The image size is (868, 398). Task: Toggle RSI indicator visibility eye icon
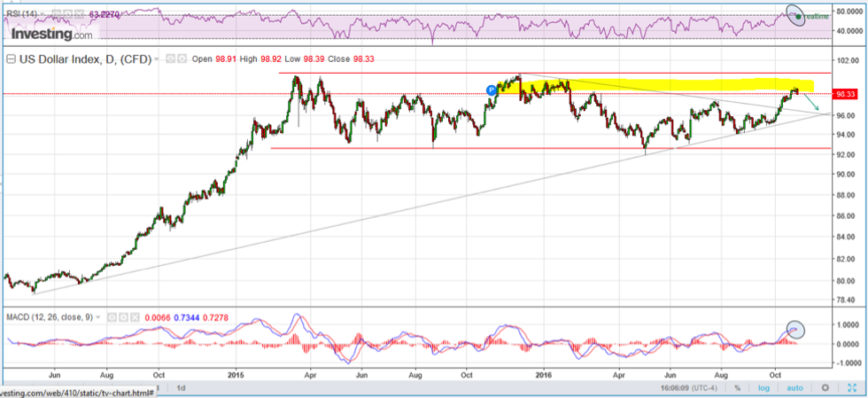55,14
